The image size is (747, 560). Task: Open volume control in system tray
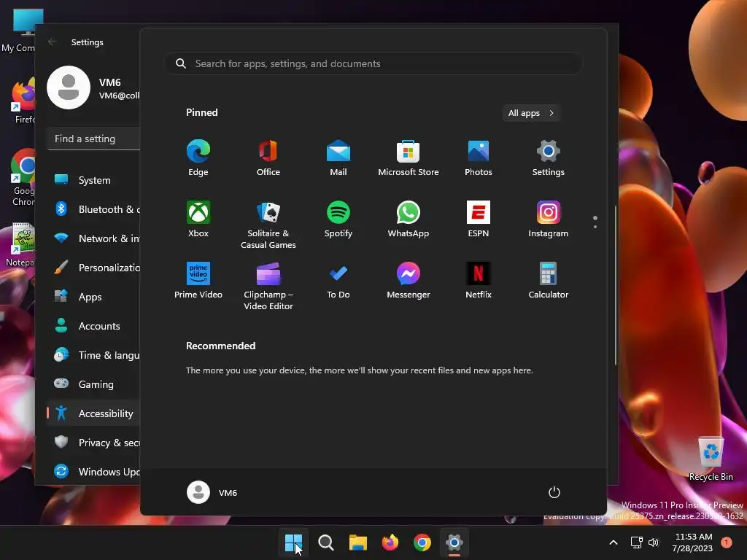coord(654,542)
